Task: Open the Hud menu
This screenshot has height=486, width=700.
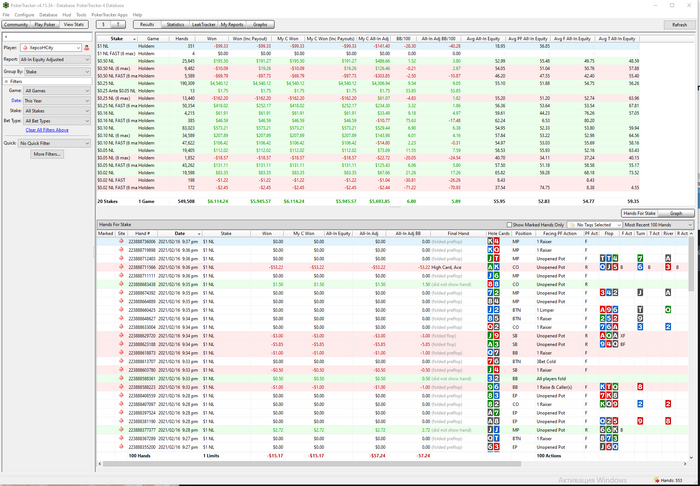Action: click(67, 15)
